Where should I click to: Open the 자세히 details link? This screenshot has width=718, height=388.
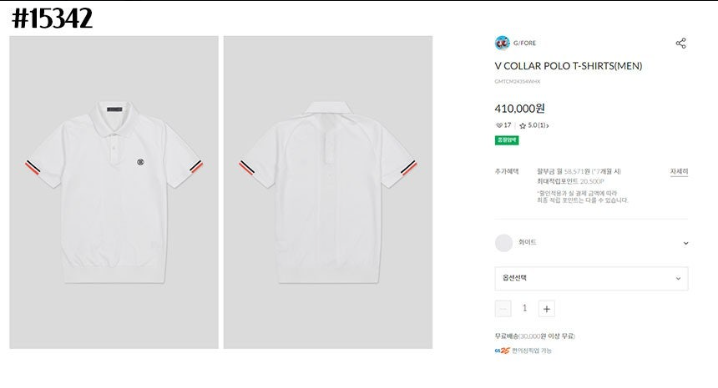679,171
